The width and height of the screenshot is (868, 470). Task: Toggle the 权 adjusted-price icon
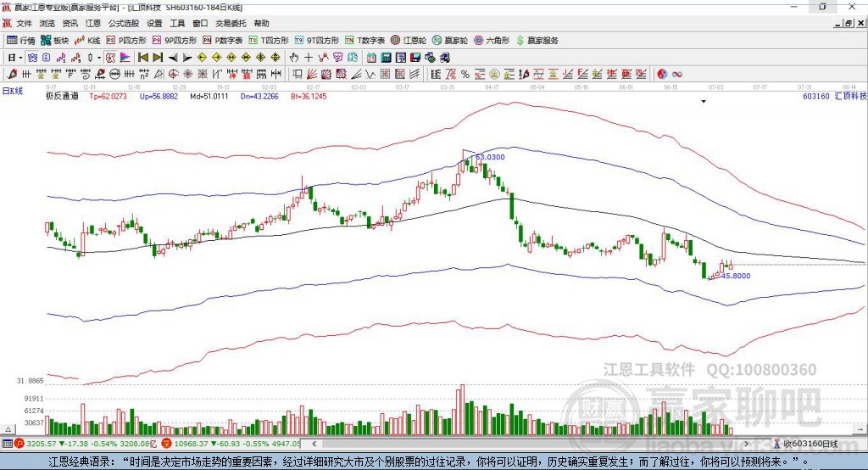[110, 58]
